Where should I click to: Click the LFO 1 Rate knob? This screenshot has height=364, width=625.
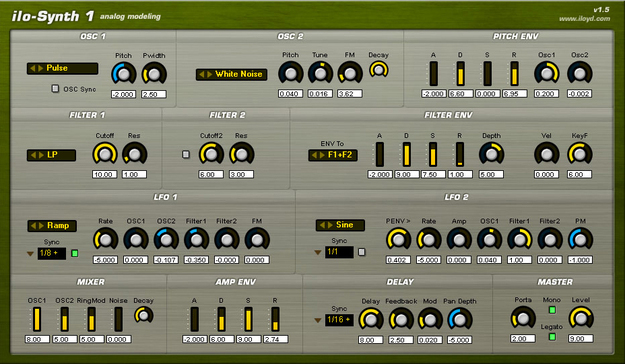[x=106, y=239]
